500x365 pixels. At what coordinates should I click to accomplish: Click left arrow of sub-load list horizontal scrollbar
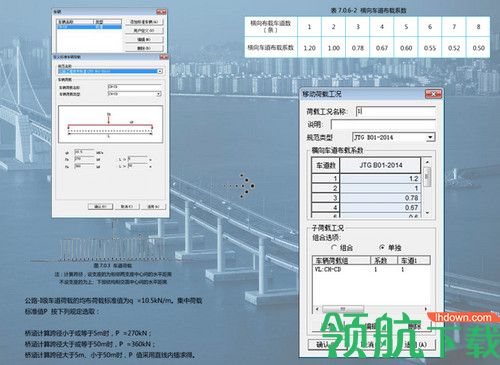pyautogui.click(x=317, y=309)
